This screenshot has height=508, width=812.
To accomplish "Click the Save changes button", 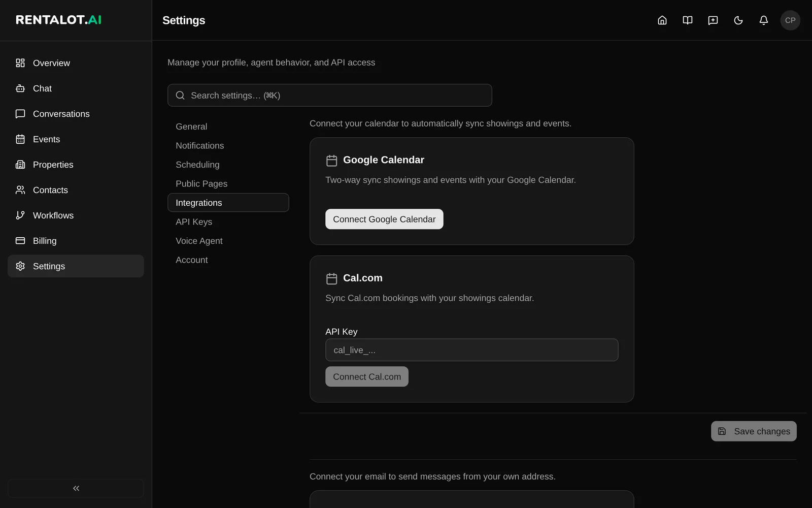I will pos(754,431).
